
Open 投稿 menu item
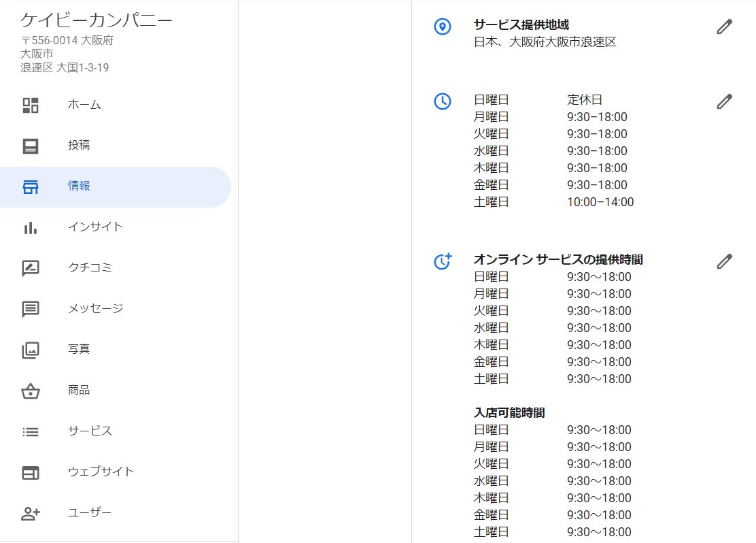coord(116,146)
